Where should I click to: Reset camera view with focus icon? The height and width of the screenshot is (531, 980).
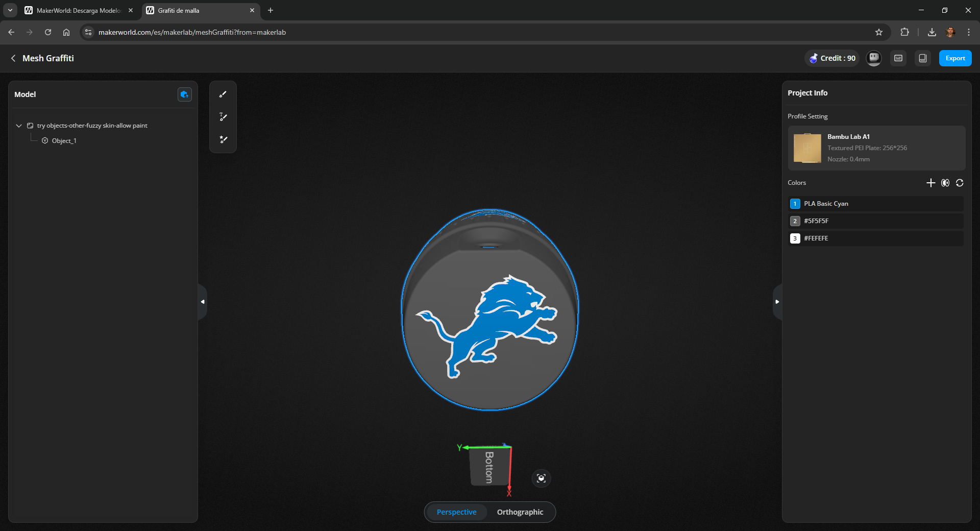click(x=541, y=478)
